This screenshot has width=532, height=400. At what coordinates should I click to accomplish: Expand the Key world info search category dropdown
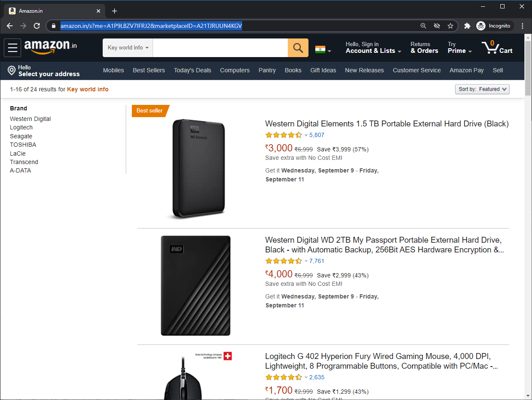(128, 48)
